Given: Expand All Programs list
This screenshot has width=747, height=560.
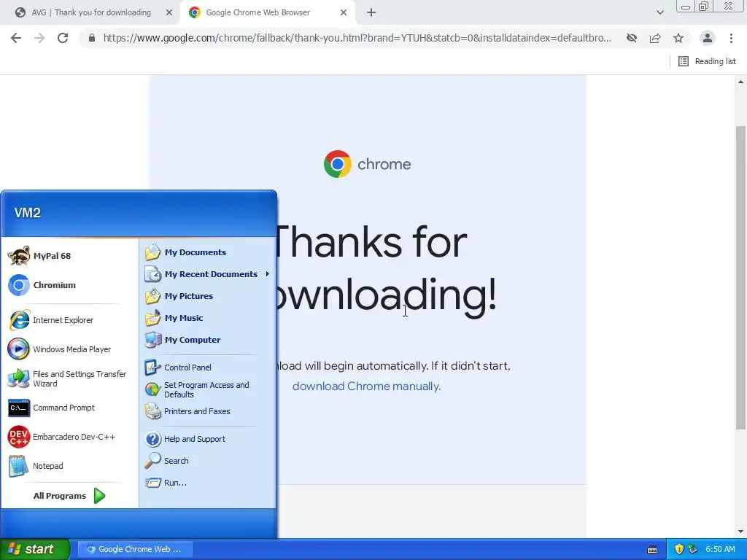Looking at the screenshot, I should tap(69, 496).
